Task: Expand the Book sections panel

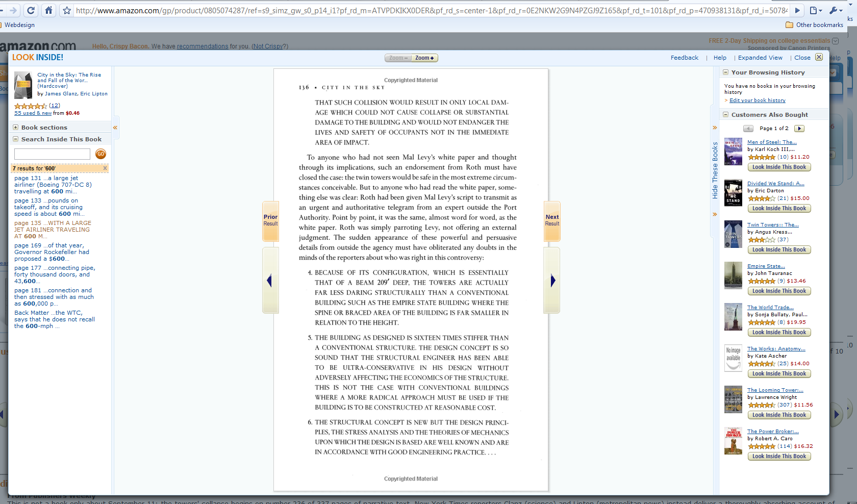Action: click(16, 128)
